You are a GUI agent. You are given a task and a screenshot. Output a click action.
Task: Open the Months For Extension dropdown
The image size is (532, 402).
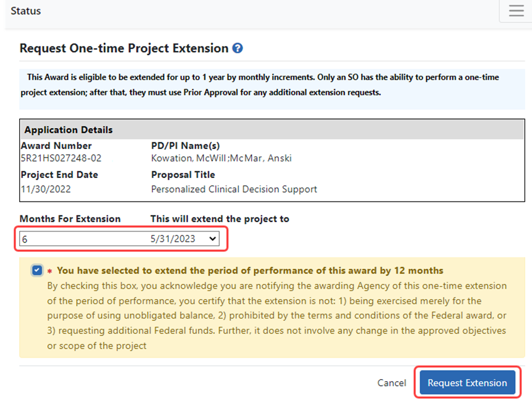click(x=119, y=239)
